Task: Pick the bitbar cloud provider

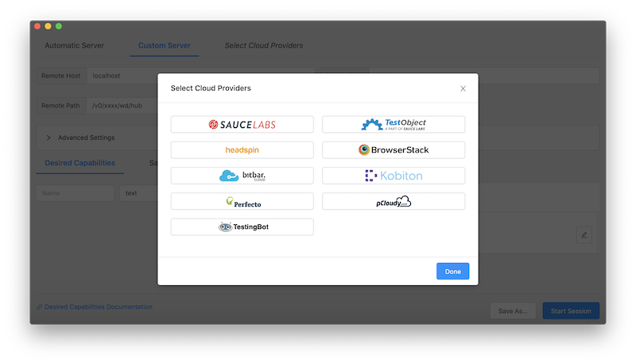Action: [x=242, y=176]
